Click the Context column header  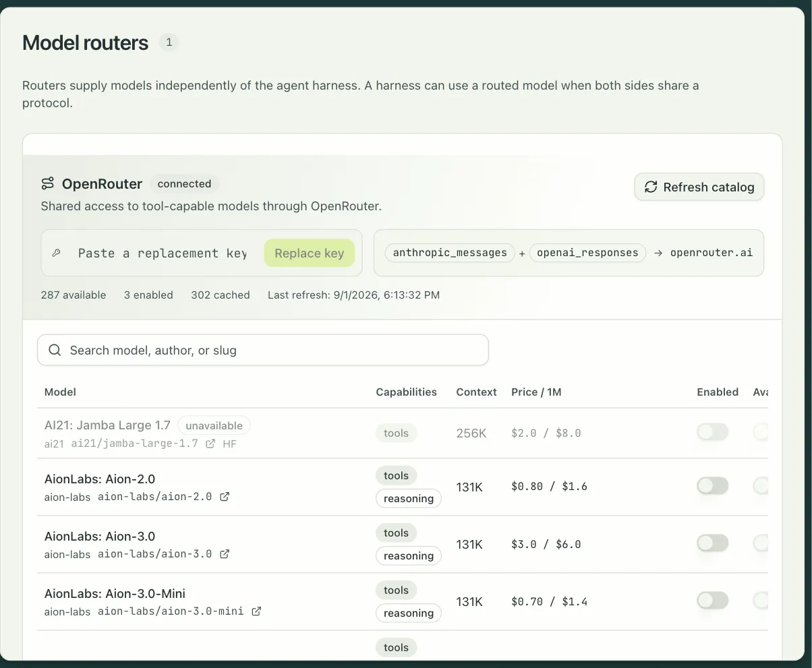click(476, 392)
